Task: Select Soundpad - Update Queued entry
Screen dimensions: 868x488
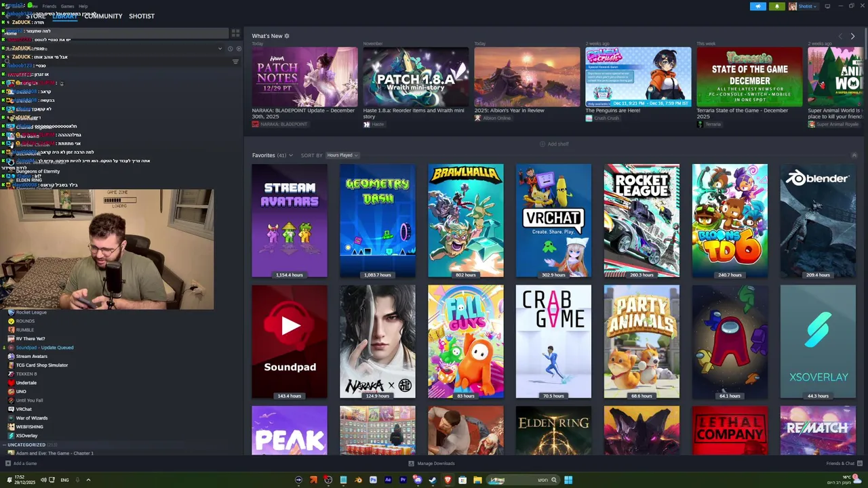Action: tap(44, 348)
